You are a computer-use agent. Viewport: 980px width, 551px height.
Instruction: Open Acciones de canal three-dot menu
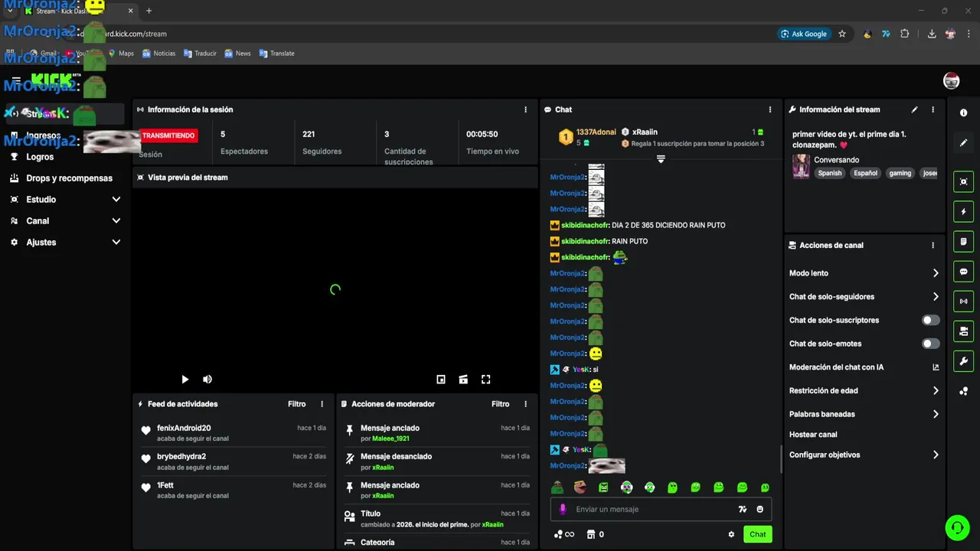pos(933,246)
